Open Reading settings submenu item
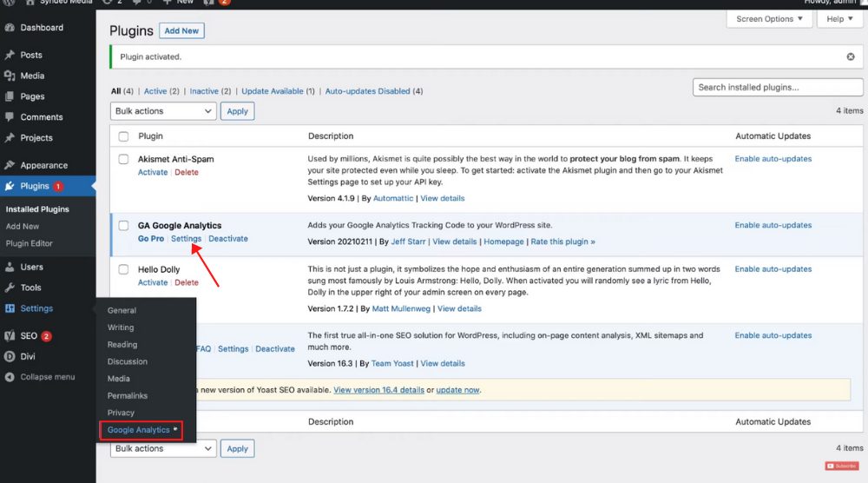 pyautogui.click(x=122, y=345)
